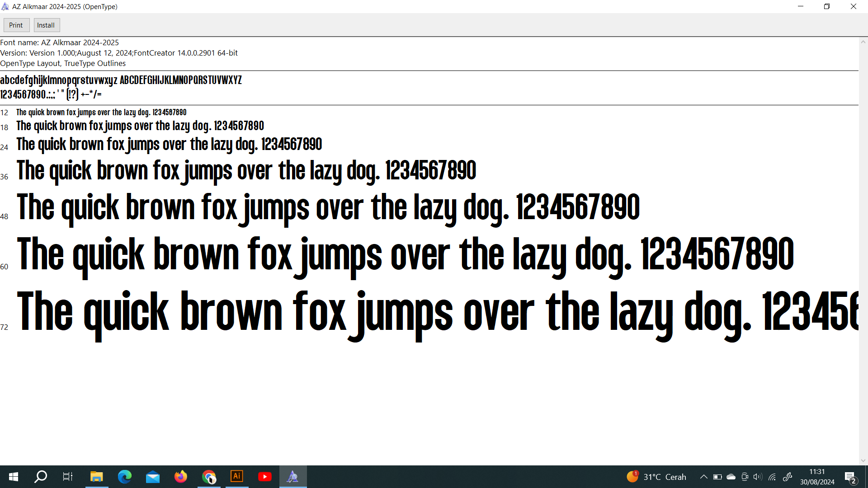Open Windows search magnifier icon
The height and width of the screenshot is (488, 868).
click(x=41, y=477)
